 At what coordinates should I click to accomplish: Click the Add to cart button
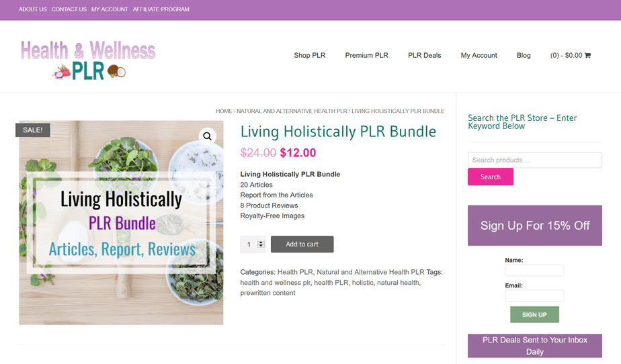click(302, 244)
